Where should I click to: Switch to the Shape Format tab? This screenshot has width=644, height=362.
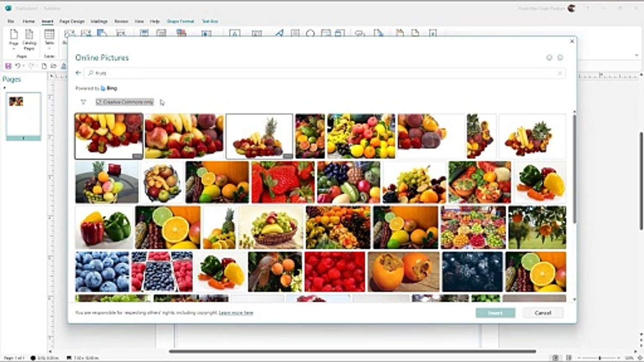click(x=181, y=22)
